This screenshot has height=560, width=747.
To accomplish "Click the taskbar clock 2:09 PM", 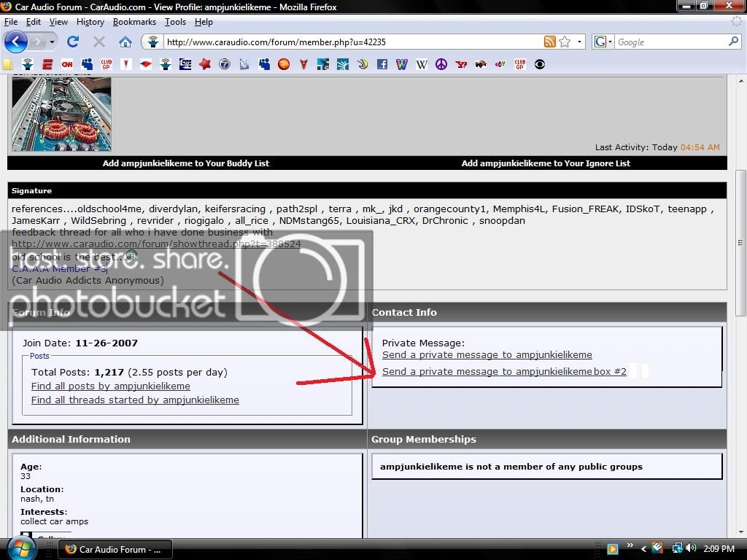I will point(719,549).
